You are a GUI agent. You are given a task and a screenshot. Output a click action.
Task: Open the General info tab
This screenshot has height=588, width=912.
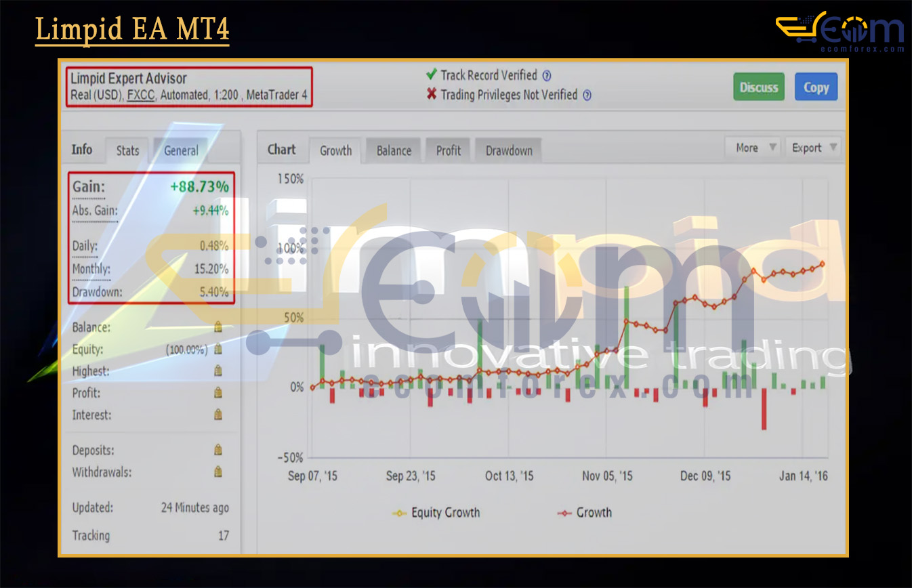[x=181, y=150]
